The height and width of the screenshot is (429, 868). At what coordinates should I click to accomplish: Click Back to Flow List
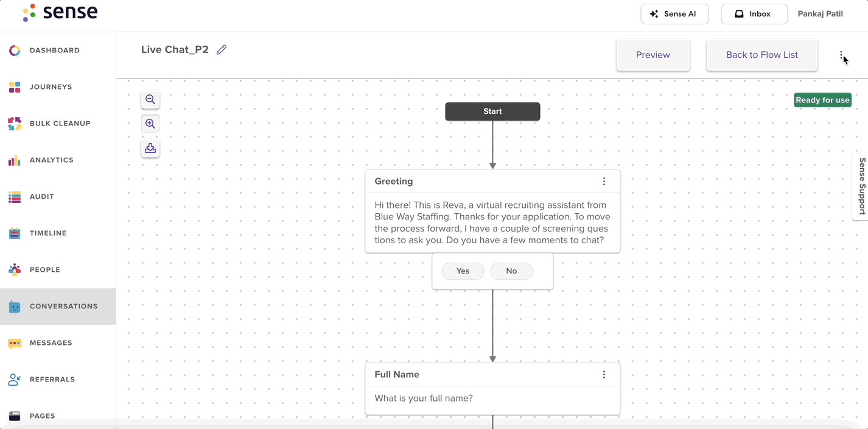762,55
